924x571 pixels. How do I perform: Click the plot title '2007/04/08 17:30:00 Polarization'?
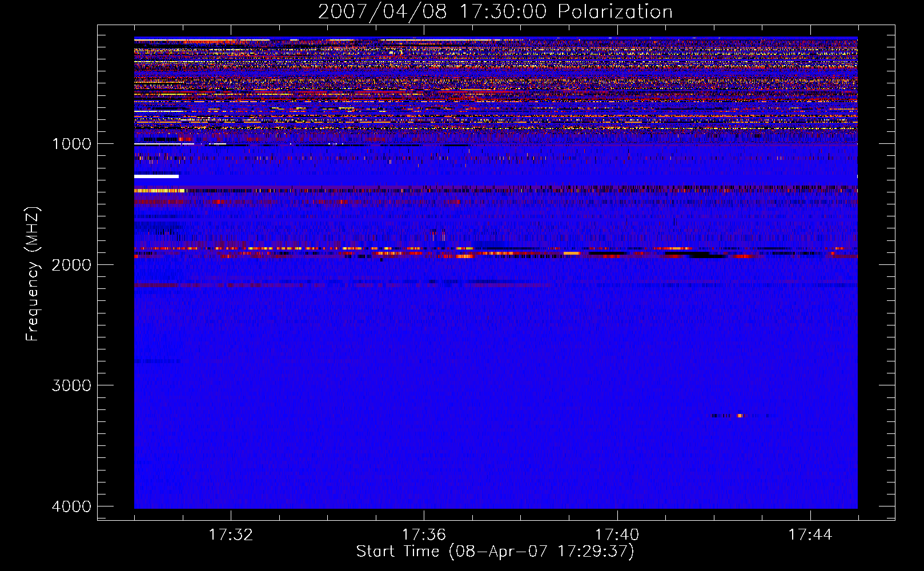coord(495,12)
